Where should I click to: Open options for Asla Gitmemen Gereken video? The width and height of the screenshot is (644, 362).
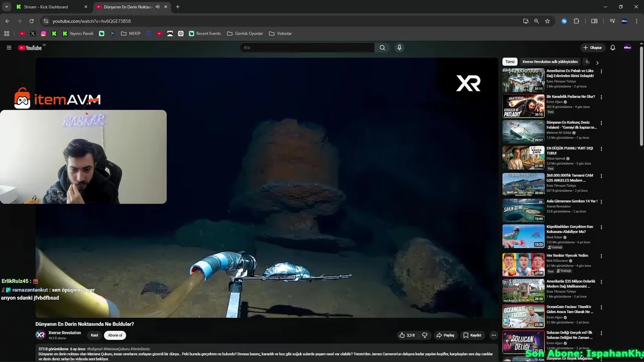[601, 202]
